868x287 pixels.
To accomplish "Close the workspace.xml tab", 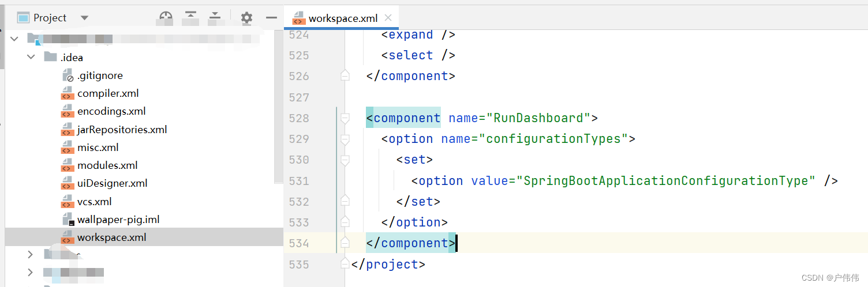I will click(388, 18).
